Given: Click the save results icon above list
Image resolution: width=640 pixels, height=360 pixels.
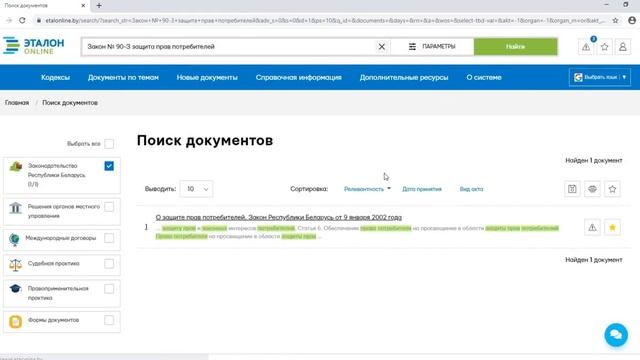Looking at the screenshot, I should click(x=572, y=189).
